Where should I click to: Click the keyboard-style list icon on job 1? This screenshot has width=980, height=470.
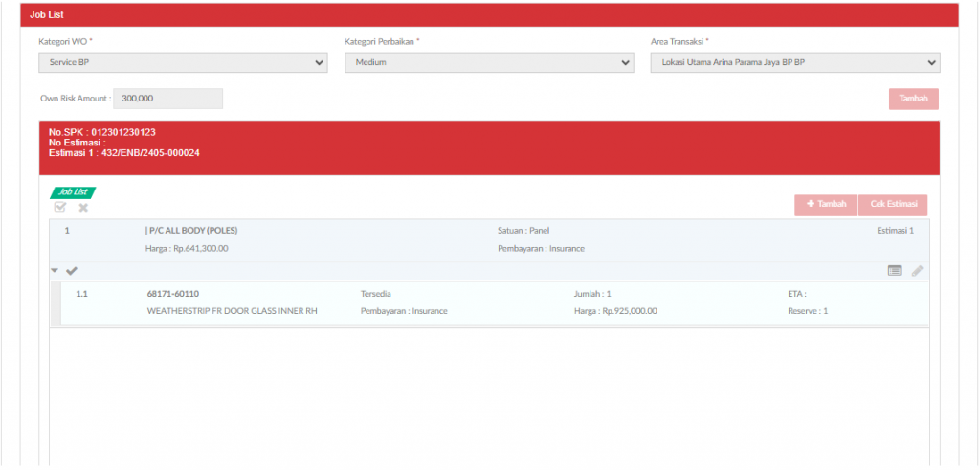(x=895, y=271)
